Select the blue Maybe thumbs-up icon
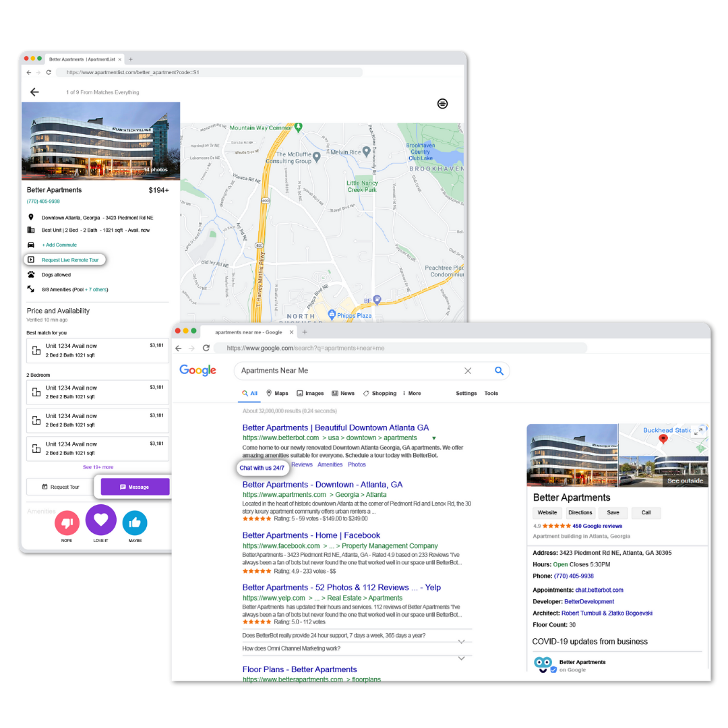This screenshot has width=728, height=728. [135, 523]
